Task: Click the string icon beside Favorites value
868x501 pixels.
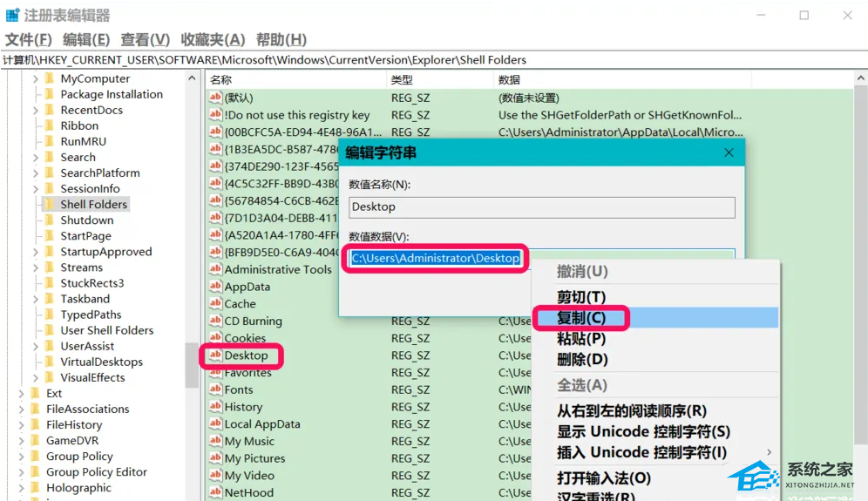Action: click(215, 373)
